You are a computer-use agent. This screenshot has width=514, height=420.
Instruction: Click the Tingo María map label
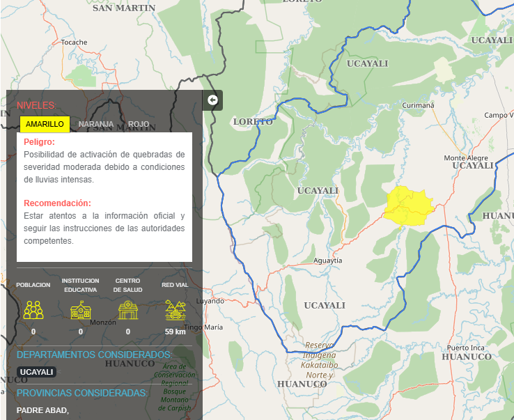[x=203, y=327]
